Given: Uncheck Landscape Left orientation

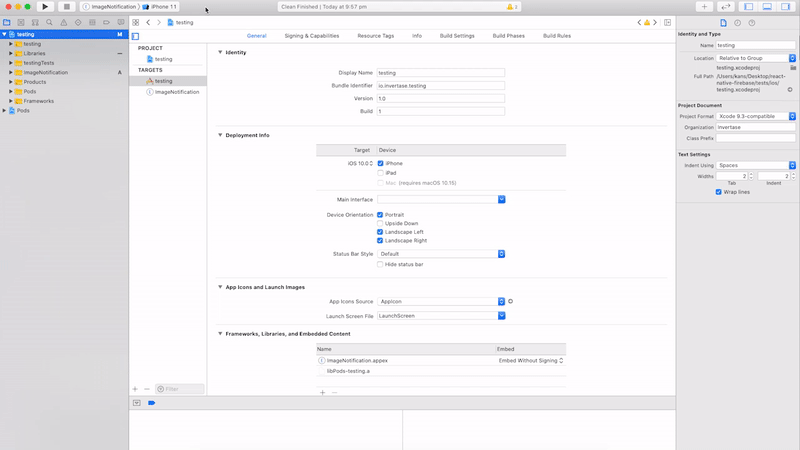Looking at the screenshot, I should click(380, 232).
